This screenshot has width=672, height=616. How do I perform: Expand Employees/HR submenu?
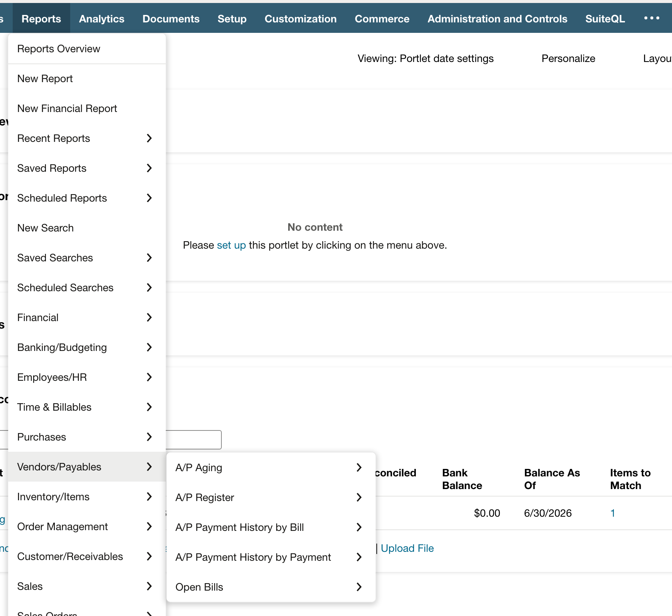(x=87, y=377)
